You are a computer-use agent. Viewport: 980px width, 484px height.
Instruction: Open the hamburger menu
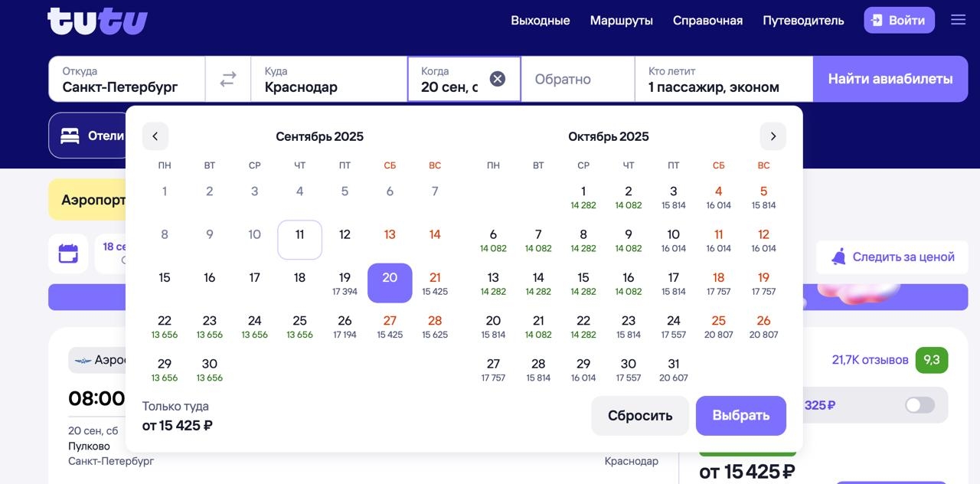point(958,20)
